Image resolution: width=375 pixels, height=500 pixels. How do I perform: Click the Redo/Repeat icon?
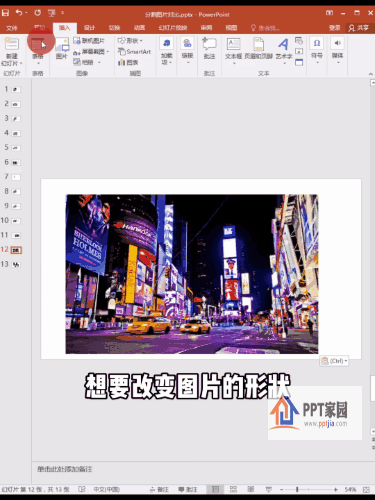[x=37, y=13]
